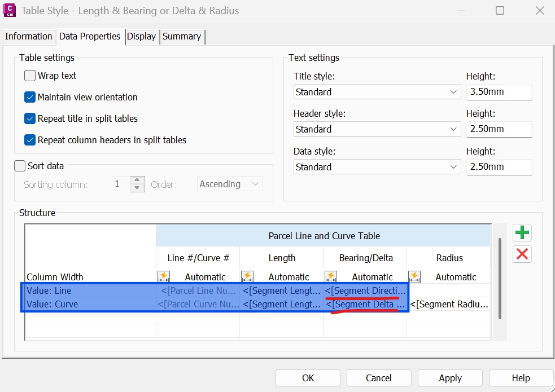The width and height of the screenshot is (555, 392).
Task: Click the Segment Delta cell in Curve row
Action: pos(365,304)
